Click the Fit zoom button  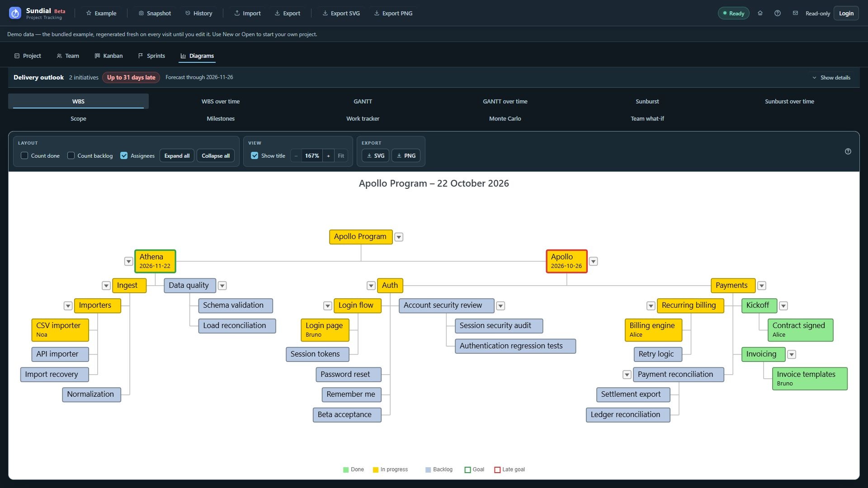pyautogui.click(x=341, y=155)
